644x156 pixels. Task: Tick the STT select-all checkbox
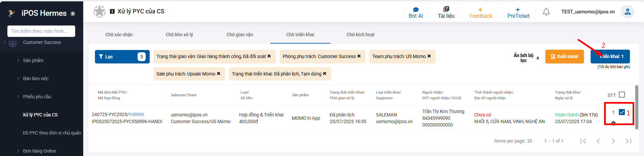click(622, 95)
